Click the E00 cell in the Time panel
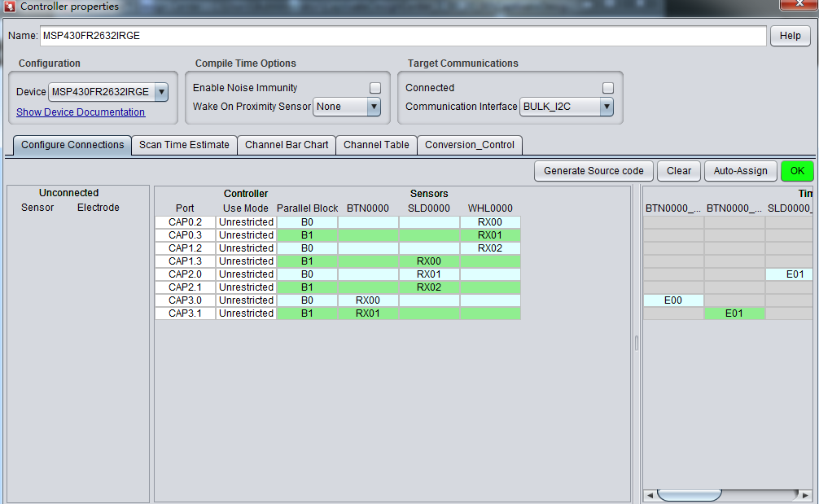The height and width of the screenshot is (504, 819). coord(673,300)
